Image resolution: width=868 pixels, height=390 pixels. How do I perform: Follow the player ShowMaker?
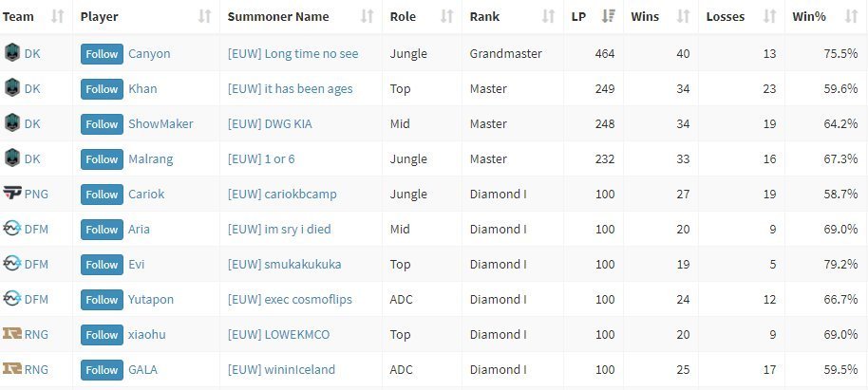[102, 124]
